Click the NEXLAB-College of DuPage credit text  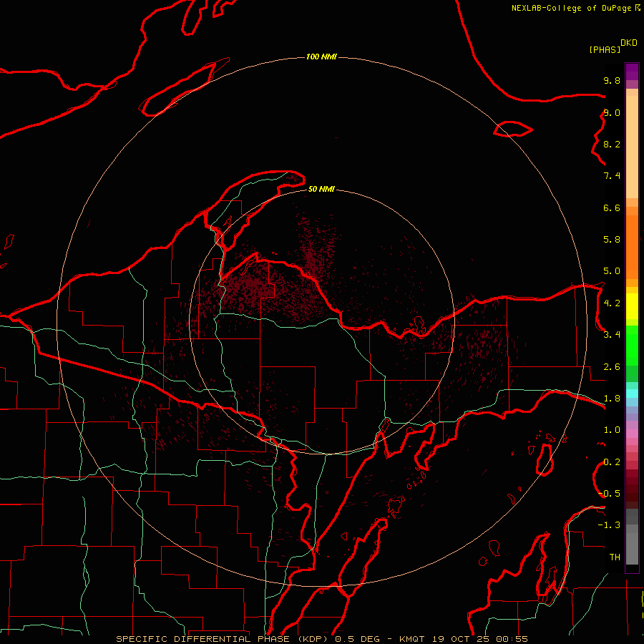point(572,8)
